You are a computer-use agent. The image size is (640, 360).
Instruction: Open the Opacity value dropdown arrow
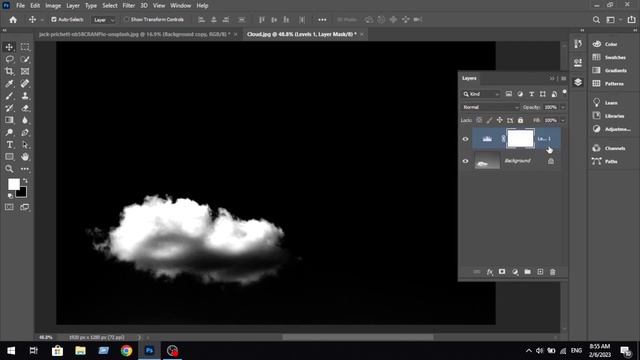563,107
